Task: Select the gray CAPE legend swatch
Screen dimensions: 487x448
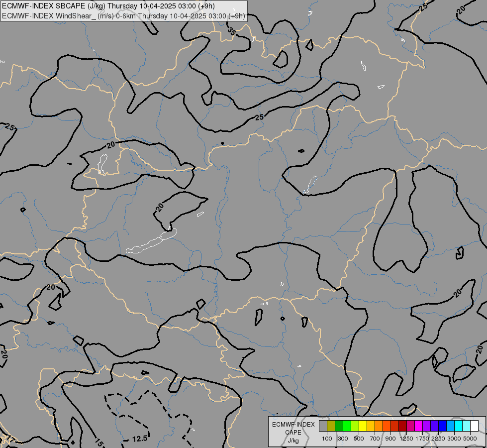Action: click(323, 426)
